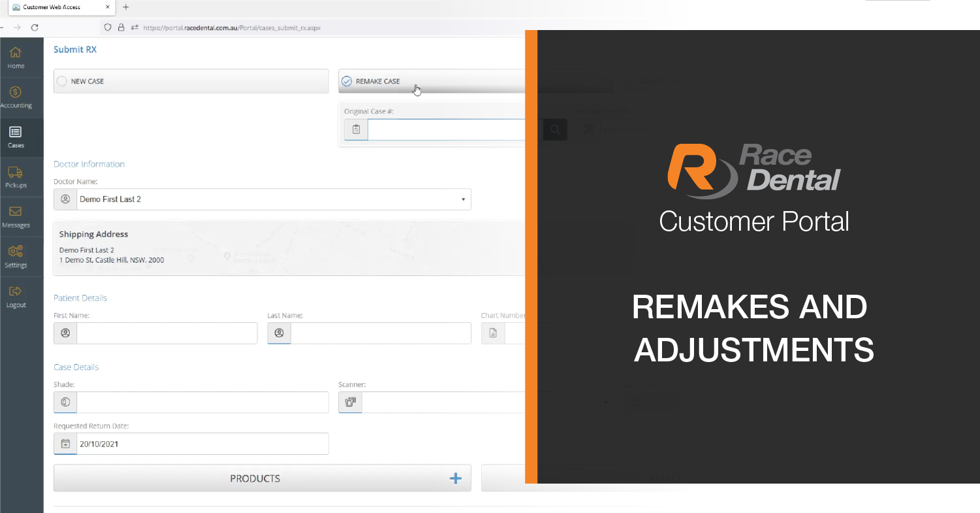
Task: Click the Shade input field
Action: [x=202, y=403]
